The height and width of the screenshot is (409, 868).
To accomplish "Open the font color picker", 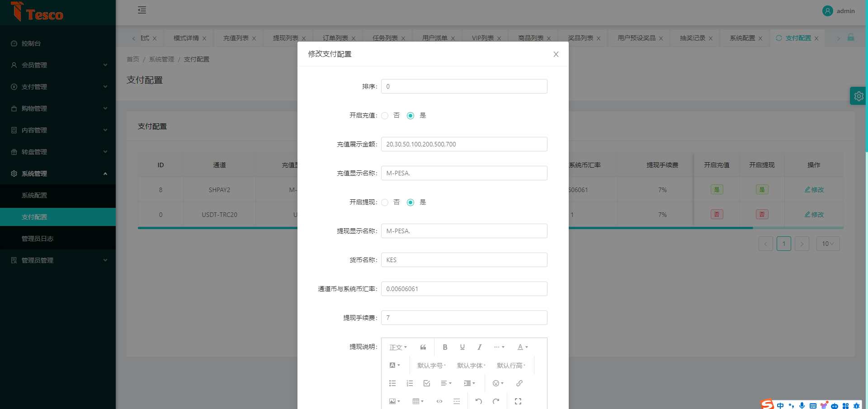I will pos(523,347).
